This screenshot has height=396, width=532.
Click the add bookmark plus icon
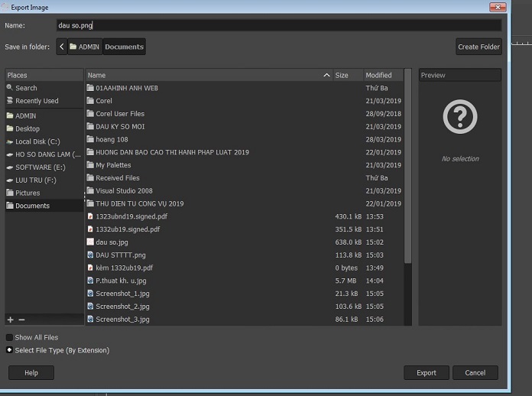point(10,319)
